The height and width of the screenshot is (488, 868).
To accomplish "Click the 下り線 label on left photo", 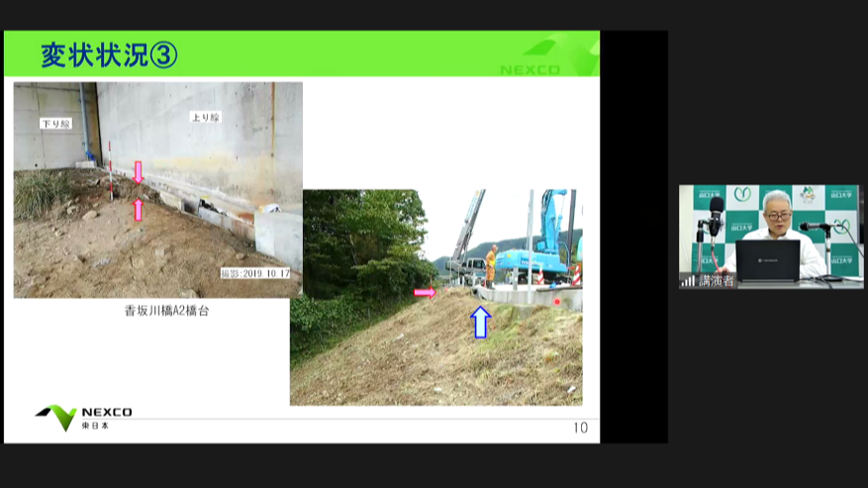I will (x=54, y=124).
